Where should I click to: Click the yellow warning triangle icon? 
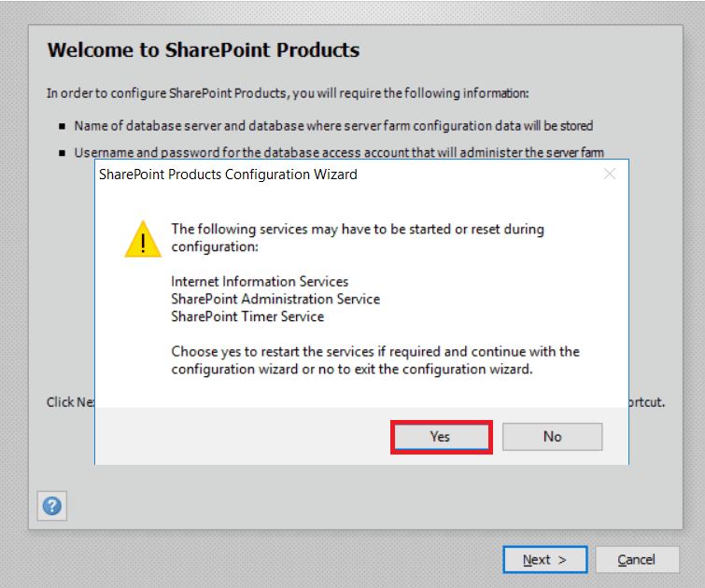point(143,239)
